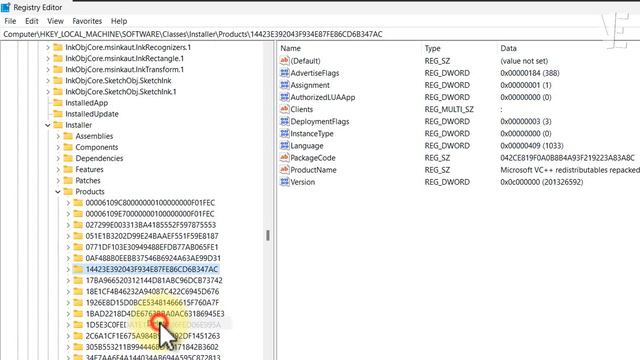The height and width of the screenshot is (360, 640).
Task: Click the Components folder icon
Action: coord(68,147)
